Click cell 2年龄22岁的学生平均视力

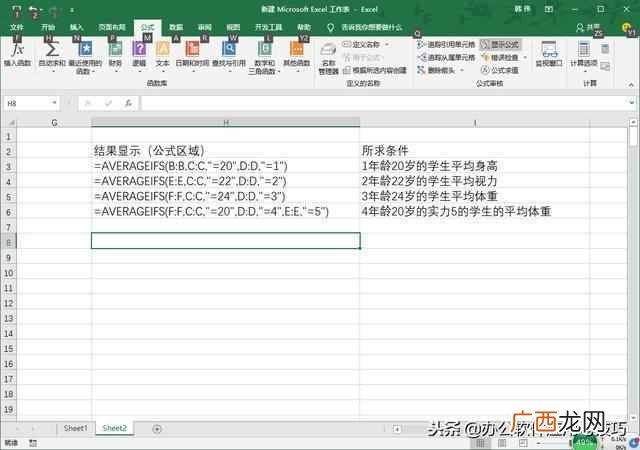coord(475,181)
